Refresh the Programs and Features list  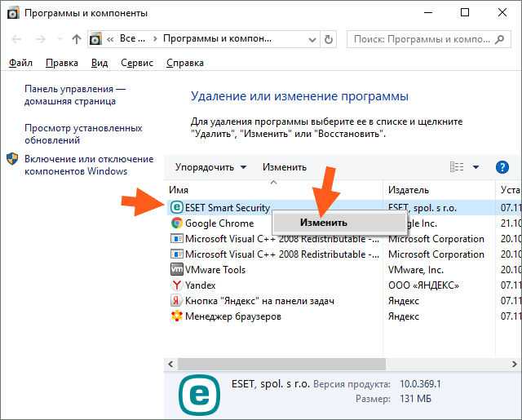click(329, 40)
